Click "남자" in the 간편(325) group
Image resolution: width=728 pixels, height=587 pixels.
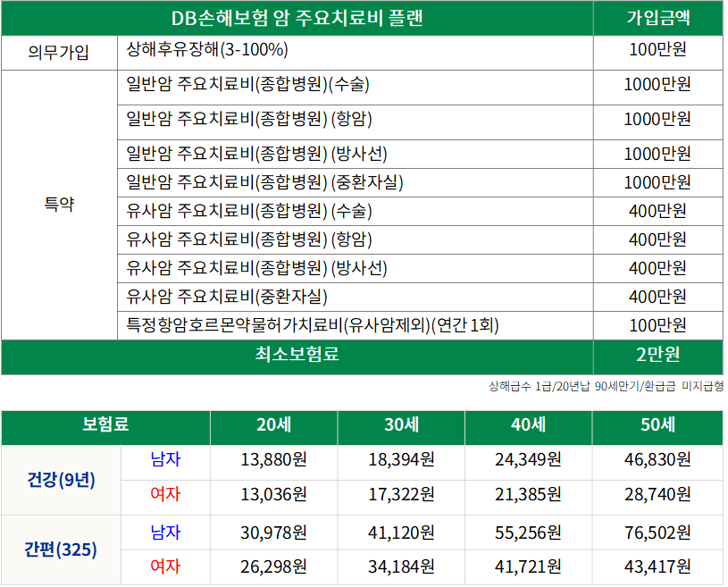tap(165, 532)
